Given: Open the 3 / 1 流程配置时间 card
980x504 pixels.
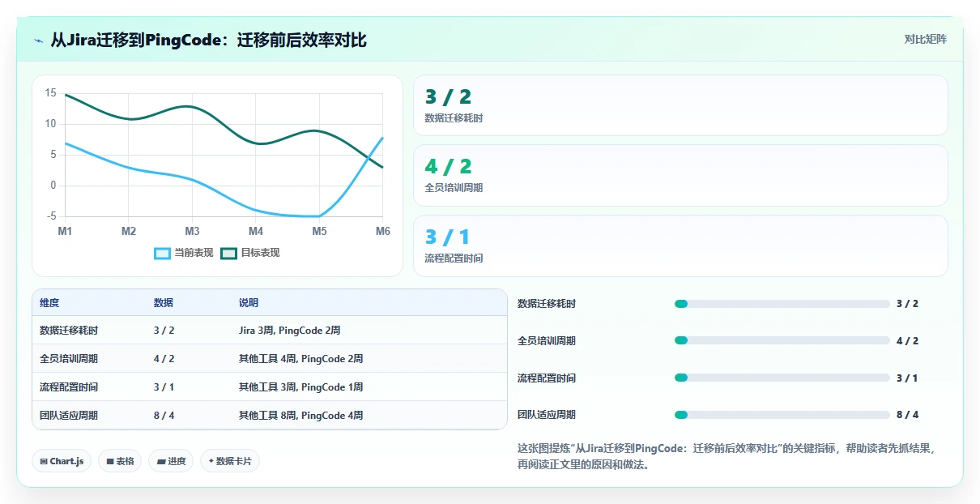Looking at the screenshot, I should 680,246.
